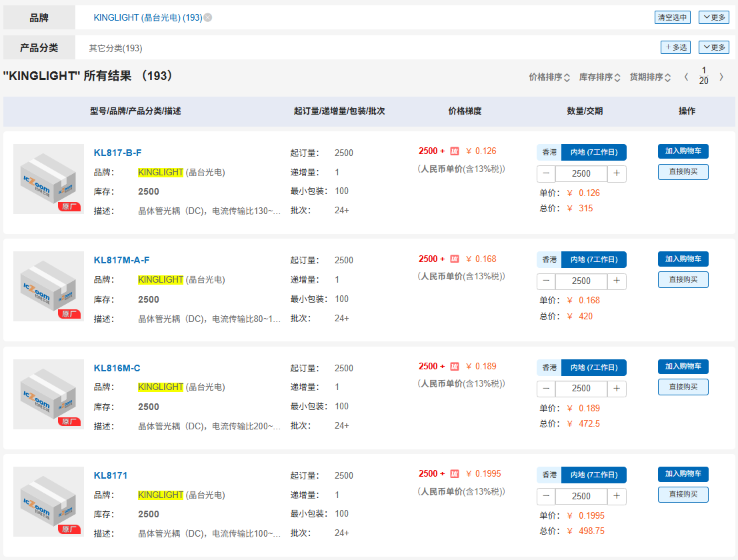Decrease quantity for KL8171
The width and height of the screenshot is (738, 560).
point(546,496)
